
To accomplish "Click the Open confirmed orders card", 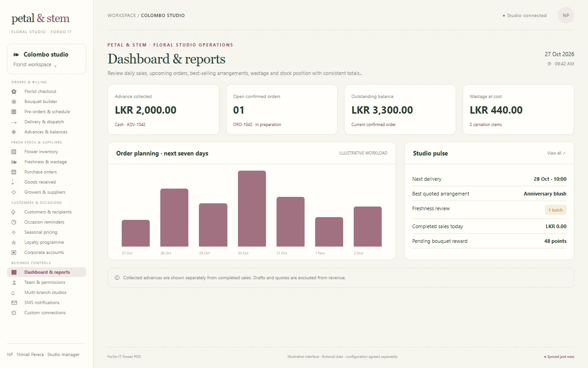I will 282,109.
